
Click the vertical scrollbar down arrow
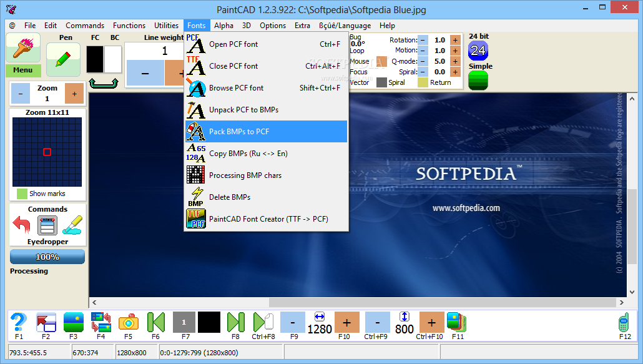tap(632, 292)
